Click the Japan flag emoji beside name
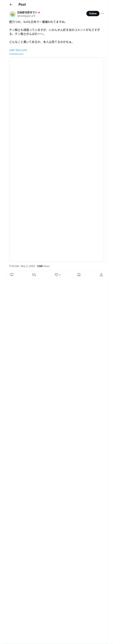Image resolution: width=113 pixels, height=644 pixels. coord(39,13)
